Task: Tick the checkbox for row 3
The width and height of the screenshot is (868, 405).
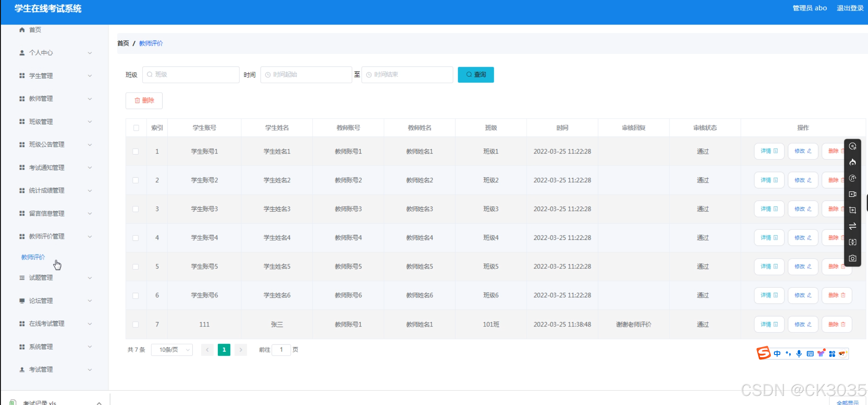Action: coord(135,209)
